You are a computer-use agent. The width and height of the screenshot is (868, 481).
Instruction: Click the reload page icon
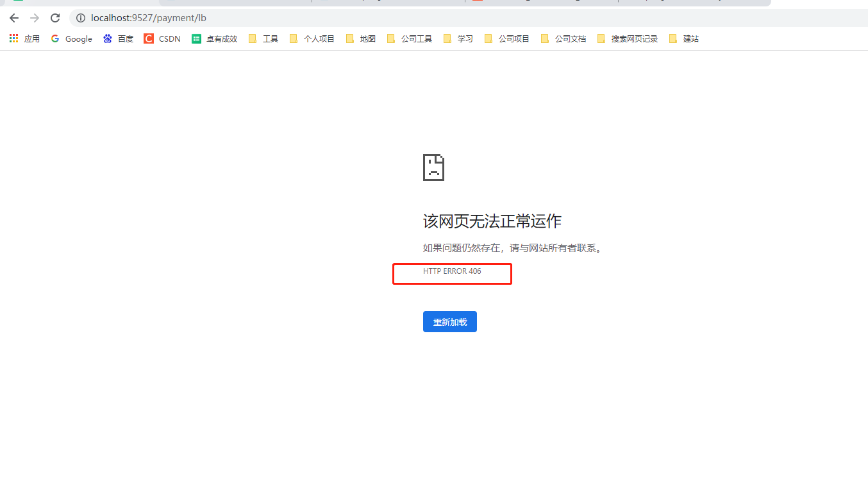54,18
